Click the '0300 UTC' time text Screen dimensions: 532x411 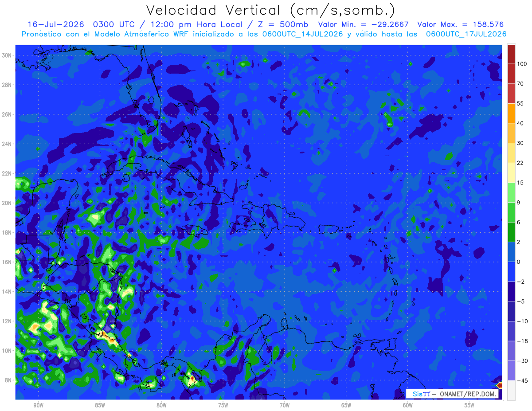pyautogui.click(x=114, y=24)
